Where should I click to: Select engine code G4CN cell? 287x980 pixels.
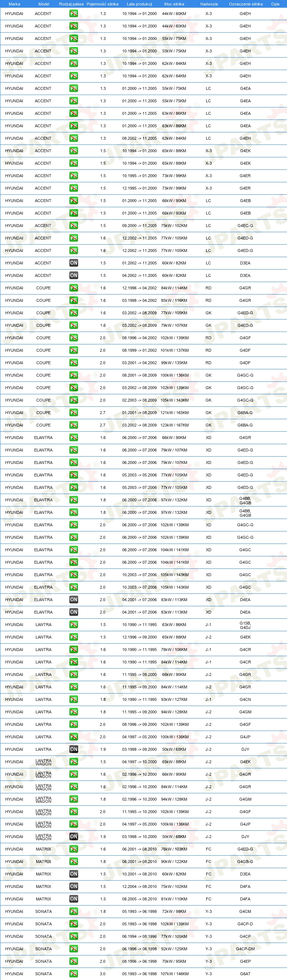pyautogui.click(x=245, y=699)
